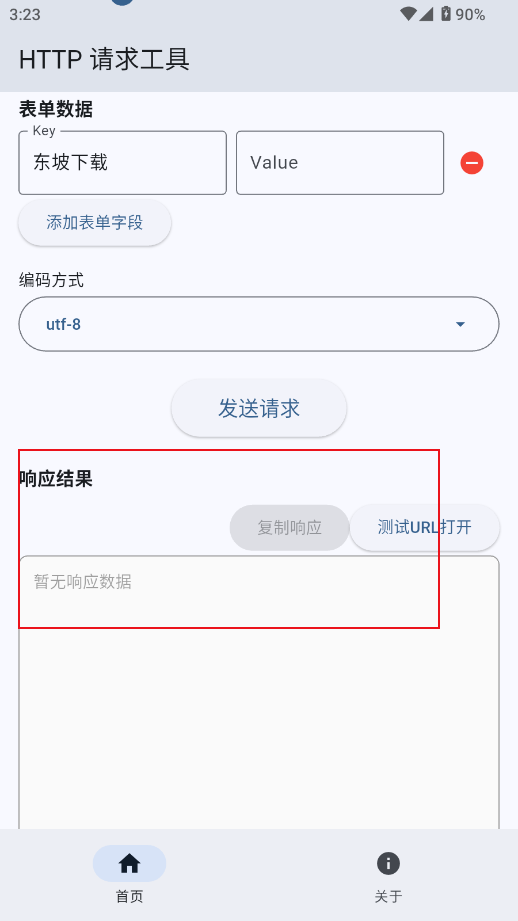Tap the Wi-Fi status icon

408,14
